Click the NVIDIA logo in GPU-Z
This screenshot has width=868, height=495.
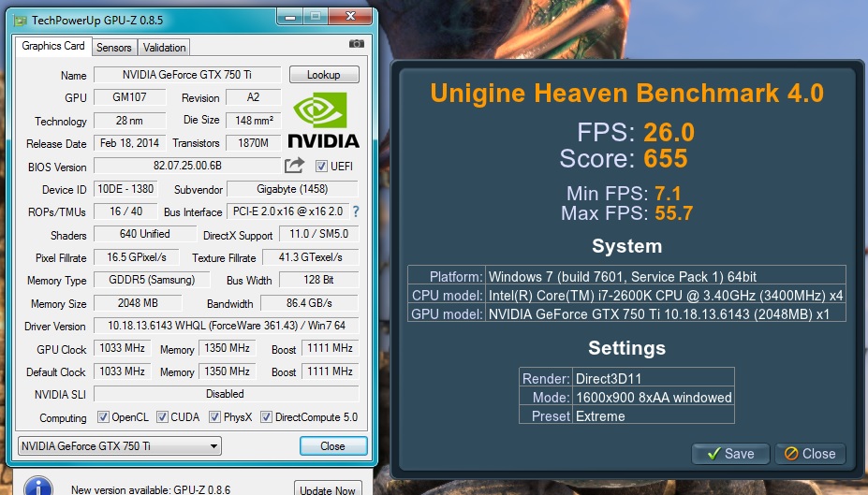(323, 120)
